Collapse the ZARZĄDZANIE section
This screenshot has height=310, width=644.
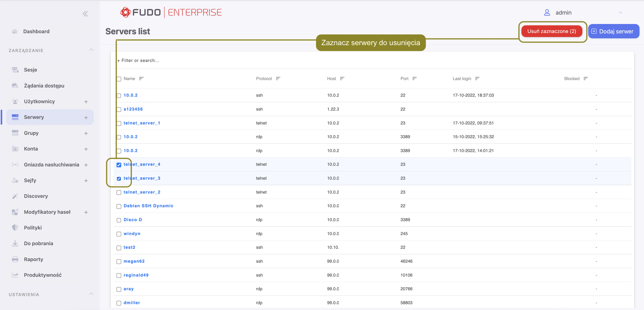[91, 50]
